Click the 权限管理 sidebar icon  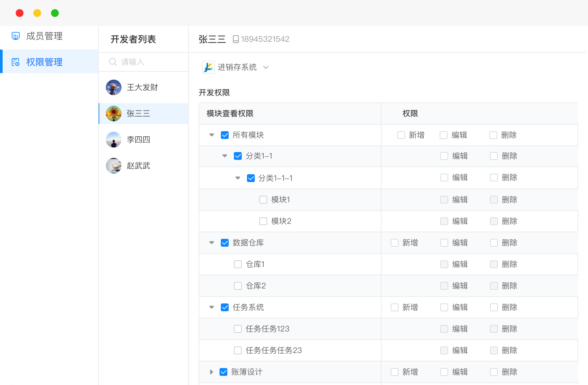[16, 62]
